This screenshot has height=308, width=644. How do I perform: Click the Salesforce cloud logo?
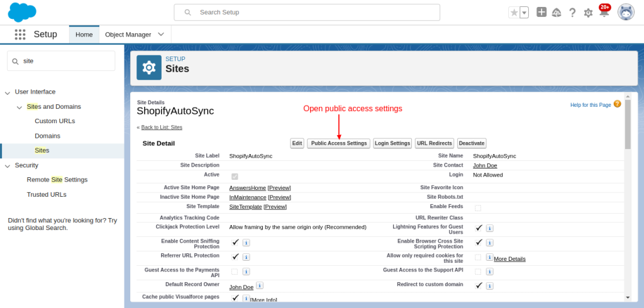point(22,13)
